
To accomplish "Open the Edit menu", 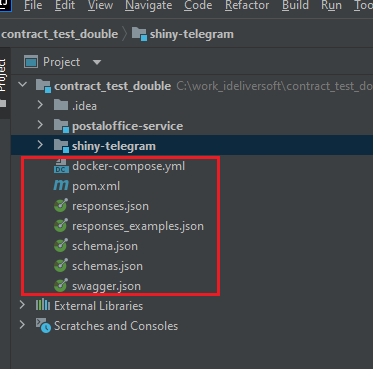I will click(x=65, y=5).
